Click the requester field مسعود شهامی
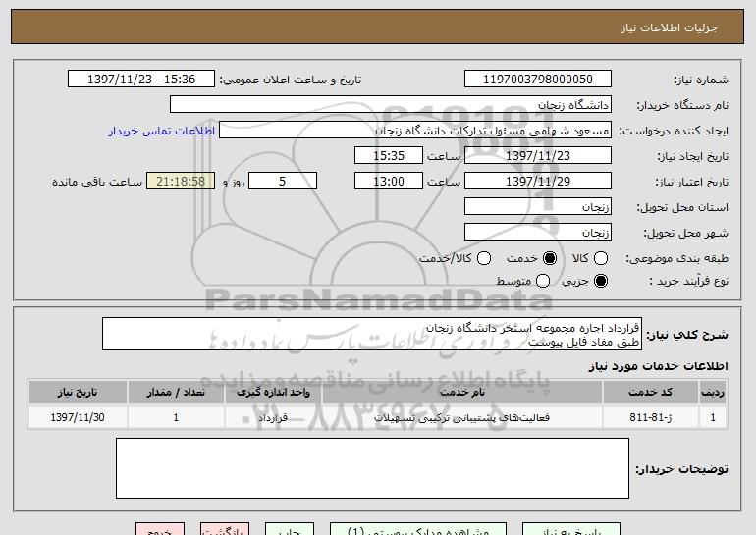The image size is (756, 535). click(x=415, y=131)
